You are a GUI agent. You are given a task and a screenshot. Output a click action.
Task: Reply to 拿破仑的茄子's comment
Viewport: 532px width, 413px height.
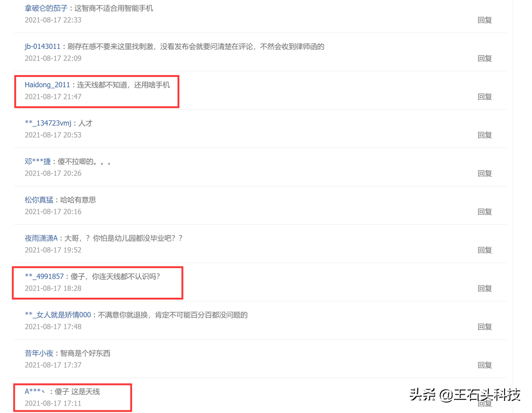click(x=485, y=20)
